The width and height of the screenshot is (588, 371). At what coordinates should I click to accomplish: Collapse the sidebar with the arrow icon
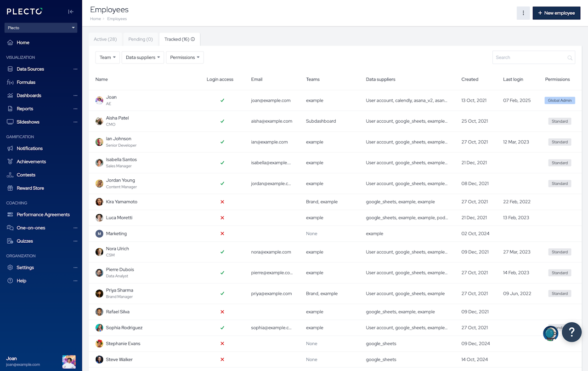pos(71,11)
